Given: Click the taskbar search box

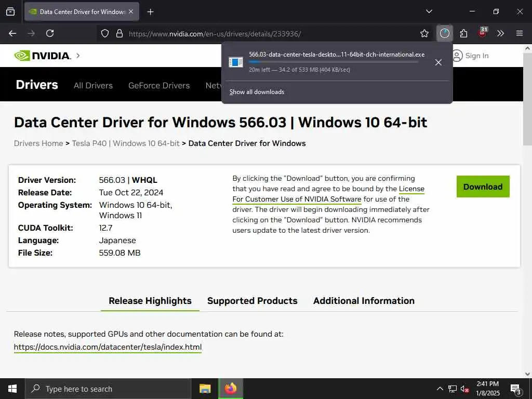Looking at the screenshot, I should pos(108,389).
